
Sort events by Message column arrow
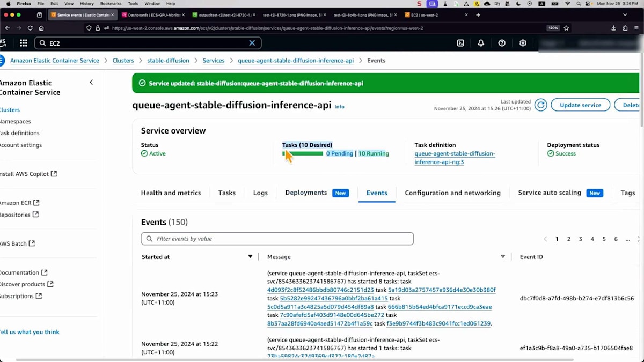point(503,257)
